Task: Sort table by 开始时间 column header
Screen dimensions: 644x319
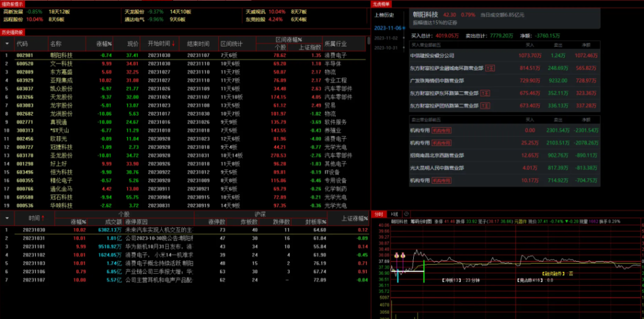Action: (x=161, y=44)
